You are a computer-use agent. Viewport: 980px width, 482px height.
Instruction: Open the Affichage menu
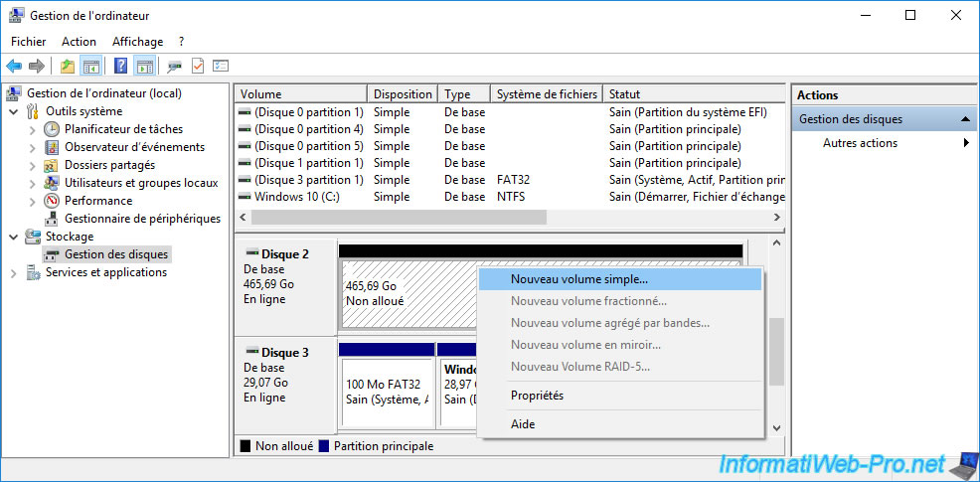[x=137, y=42]
